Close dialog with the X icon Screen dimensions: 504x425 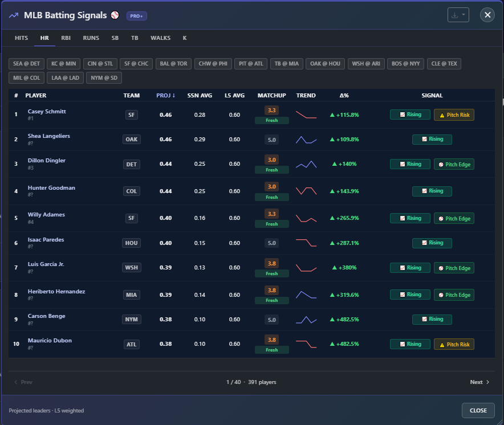(487, 15)
